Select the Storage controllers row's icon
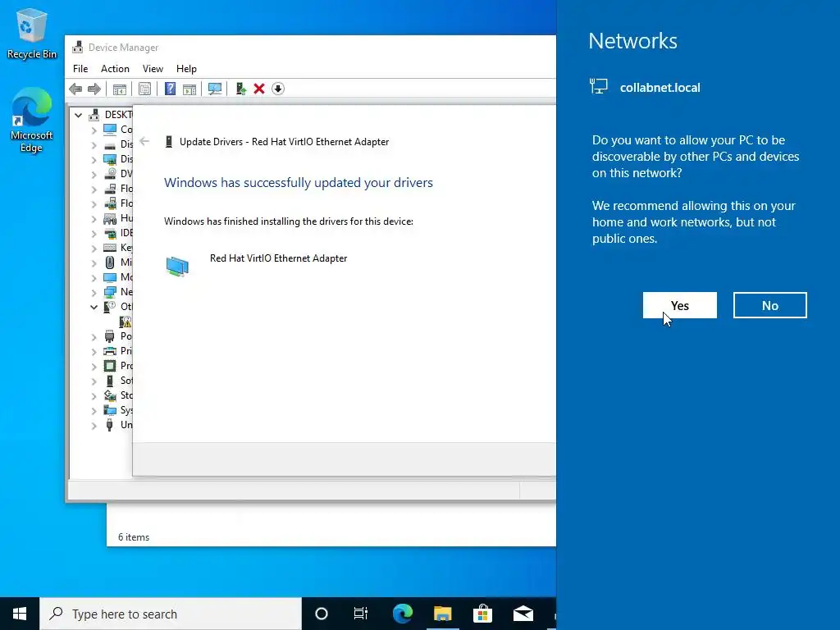840x630 pixels. click(x=110, y=395)
